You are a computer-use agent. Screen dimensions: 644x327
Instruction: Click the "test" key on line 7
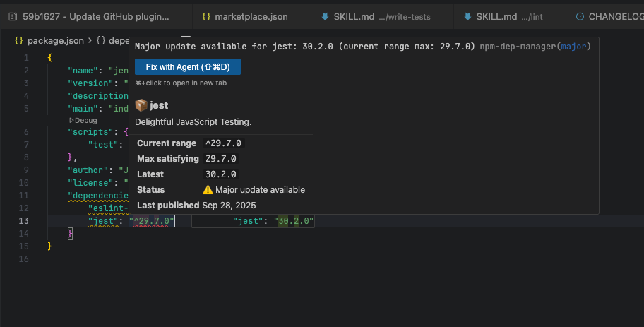[103, 145]
